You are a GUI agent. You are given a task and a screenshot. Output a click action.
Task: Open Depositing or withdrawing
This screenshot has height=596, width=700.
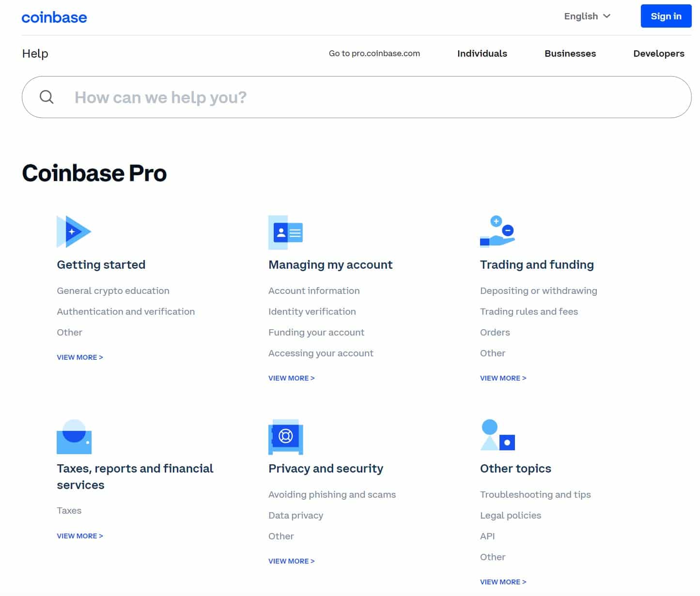[x=539, y=290]
